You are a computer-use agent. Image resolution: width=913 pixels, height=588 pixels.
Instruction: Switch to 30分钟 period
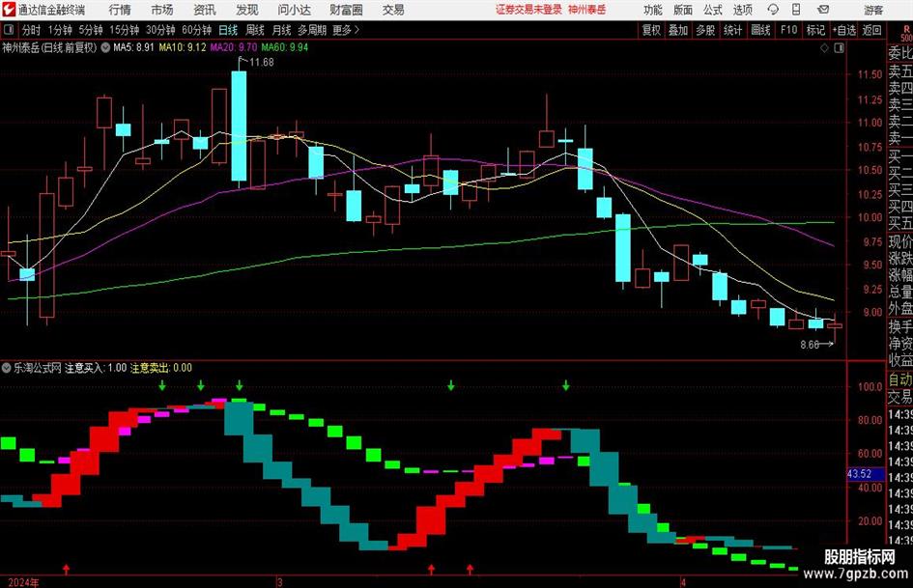pos(160,30)
